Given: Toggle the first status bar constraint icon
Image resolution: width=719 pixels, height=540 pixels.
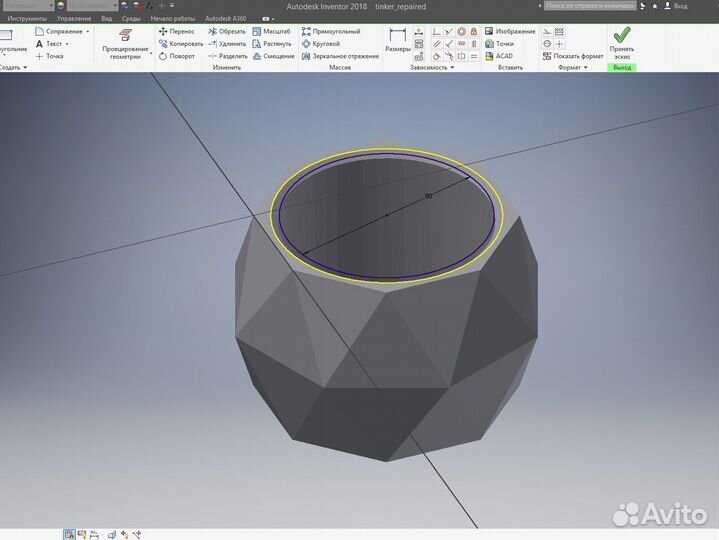Looking at the screenshot, I should [70, 534].
